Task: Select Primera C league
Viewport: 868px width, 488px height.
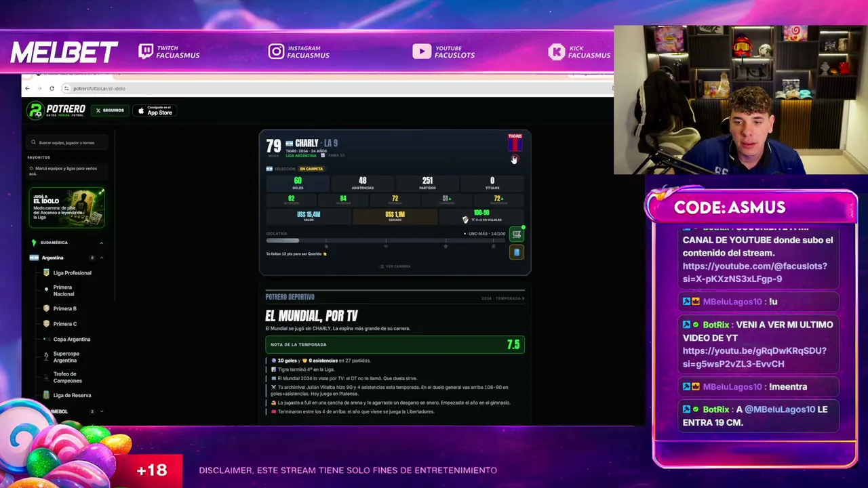Action: pos(65,324)
